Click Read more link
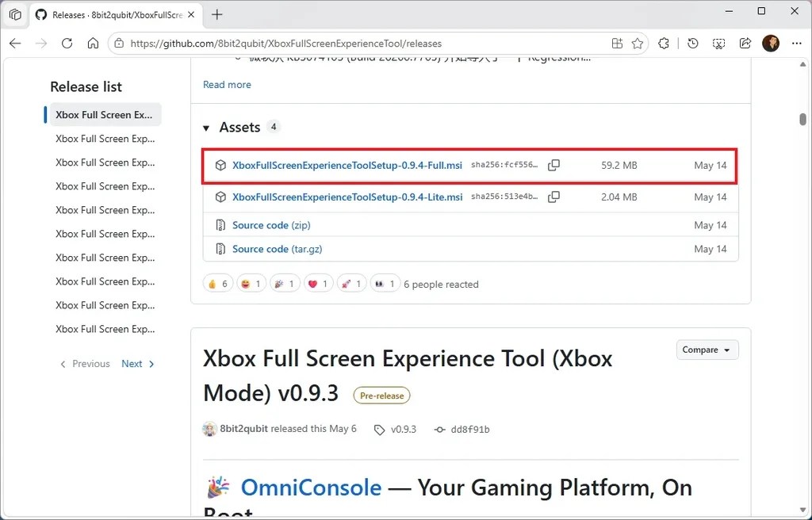Image resolution: width=812 pixels, height=520 pixels. (227, 85)
